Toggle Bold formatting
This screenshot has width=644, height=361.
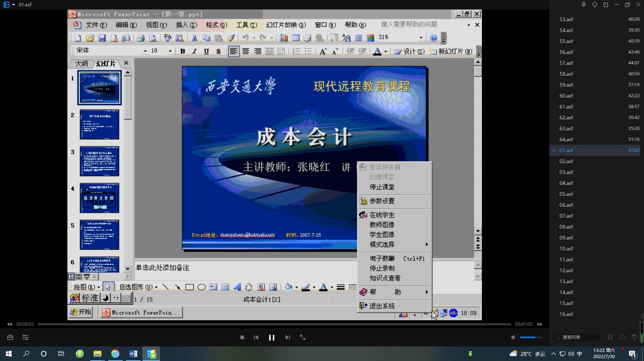coord(182,51)
